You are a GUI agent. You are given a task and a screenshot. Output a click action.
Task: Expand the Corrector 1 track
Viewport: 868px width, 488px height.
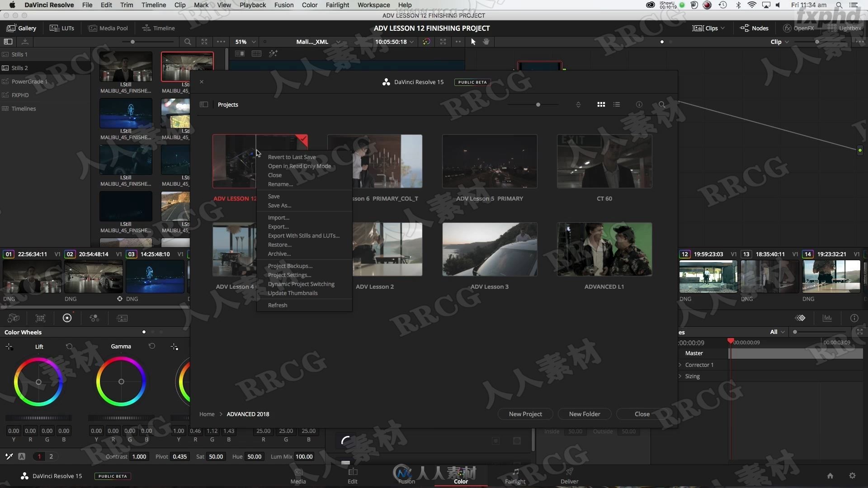click(x=680, y=365)
